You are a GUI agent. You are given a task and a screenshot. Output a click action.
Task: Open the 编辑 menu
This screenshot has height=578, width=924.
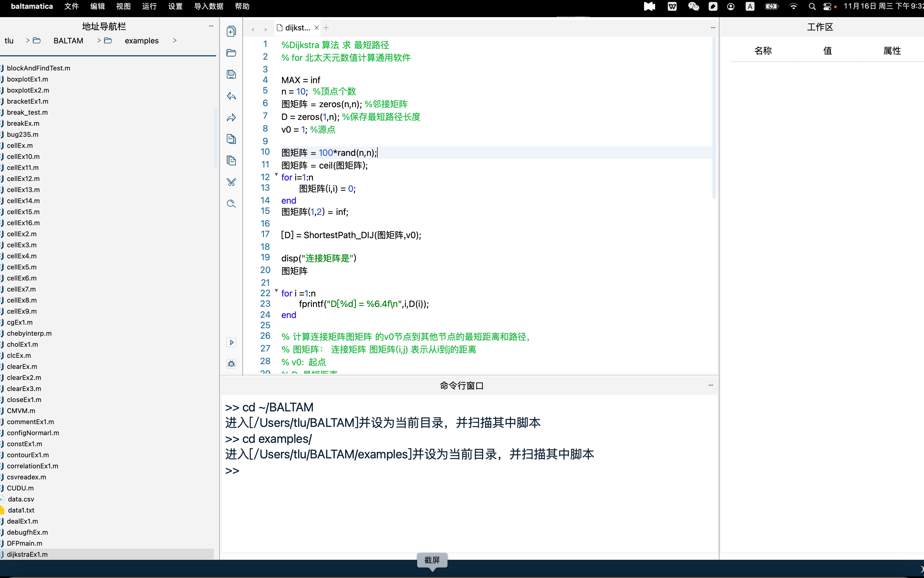point(97,6)
